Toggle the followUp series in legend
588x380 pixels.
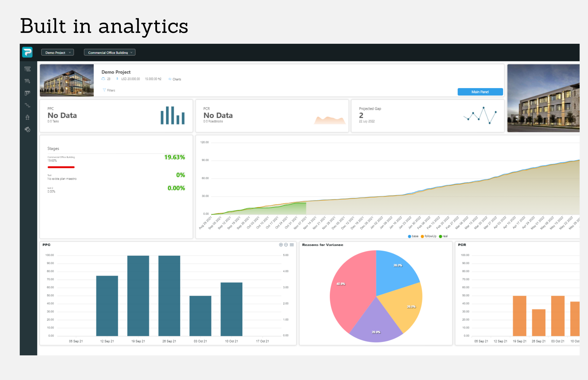pyautogui.click(x=429, y=236)
